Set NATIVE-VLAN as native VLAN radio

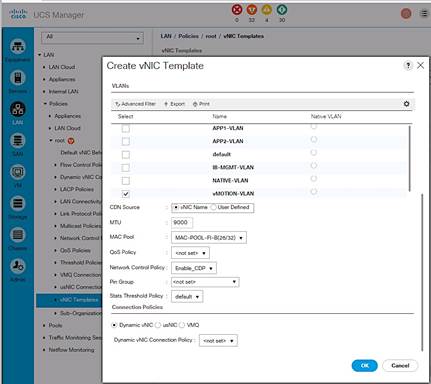(314, 179)
